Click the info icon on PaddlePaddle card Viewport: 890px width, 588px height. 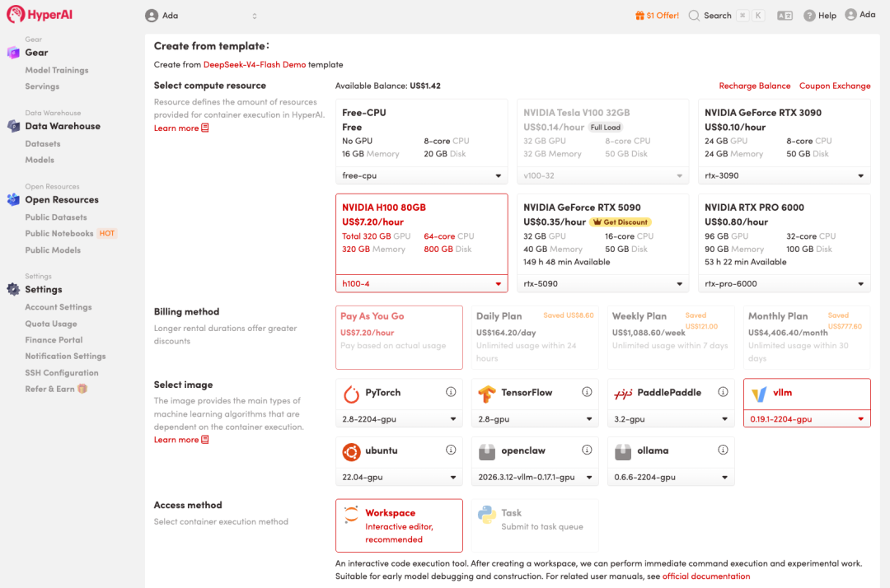coord(723,392)
